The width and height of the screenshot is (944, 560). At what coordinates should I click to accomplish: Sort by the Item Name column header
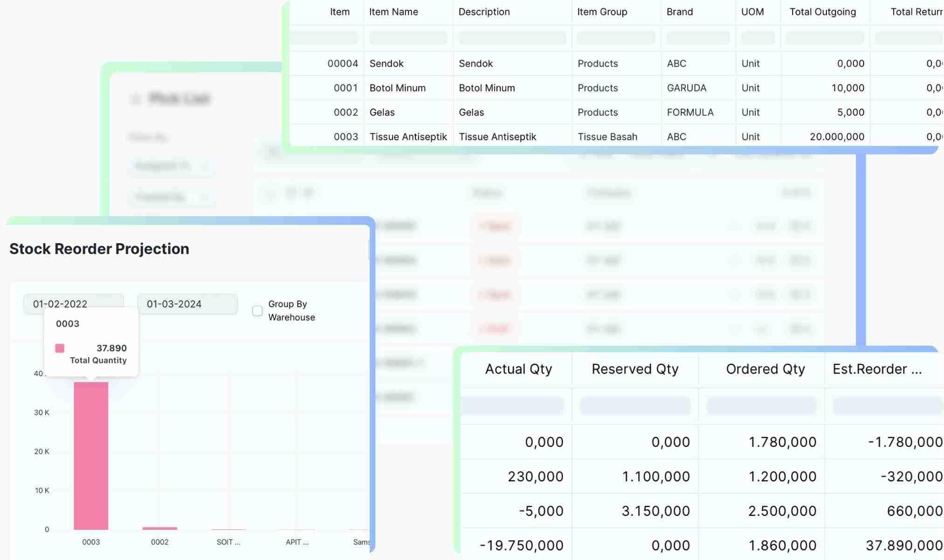point(393,12)
